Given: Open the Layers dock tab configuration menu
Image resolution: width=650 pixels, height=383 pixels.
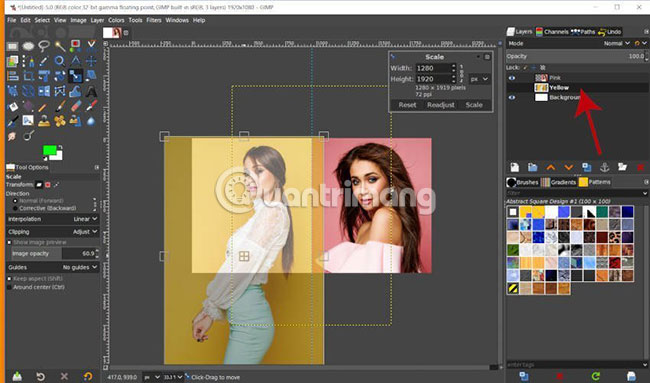Looking at the screenshot, I should click(646, 32).
